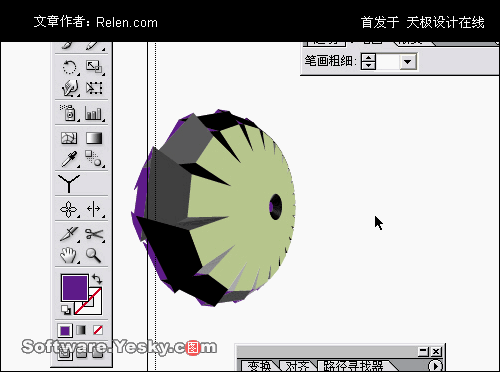This screenshot has height=372, width=500.
Task: Click the stroke box with red slash
Action: (x=95, y=307)
